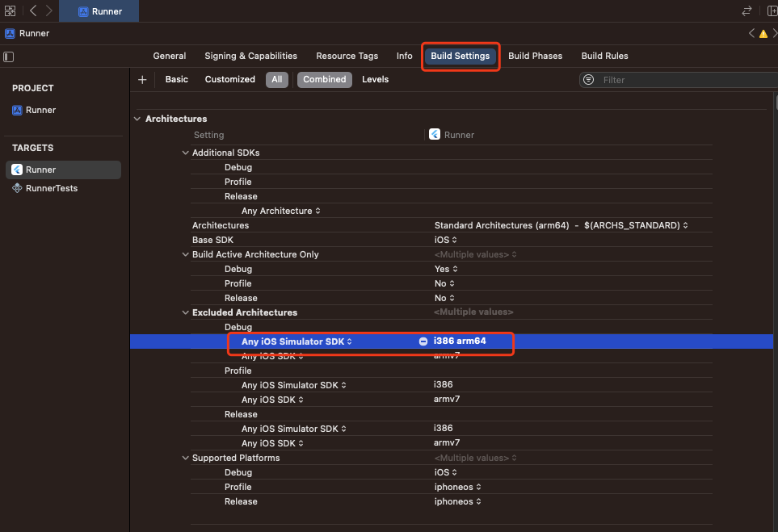Screen dimensions: 778x532
Task: Open the Base SDK iOS dropdown
Action: pos(446,240)
